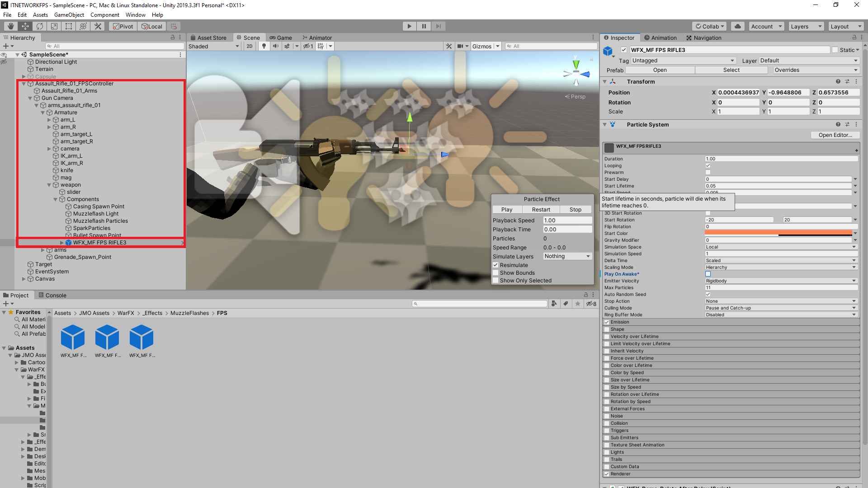Enter Play mode
This screenshot has width=868, height=488.
click(409, 26)
